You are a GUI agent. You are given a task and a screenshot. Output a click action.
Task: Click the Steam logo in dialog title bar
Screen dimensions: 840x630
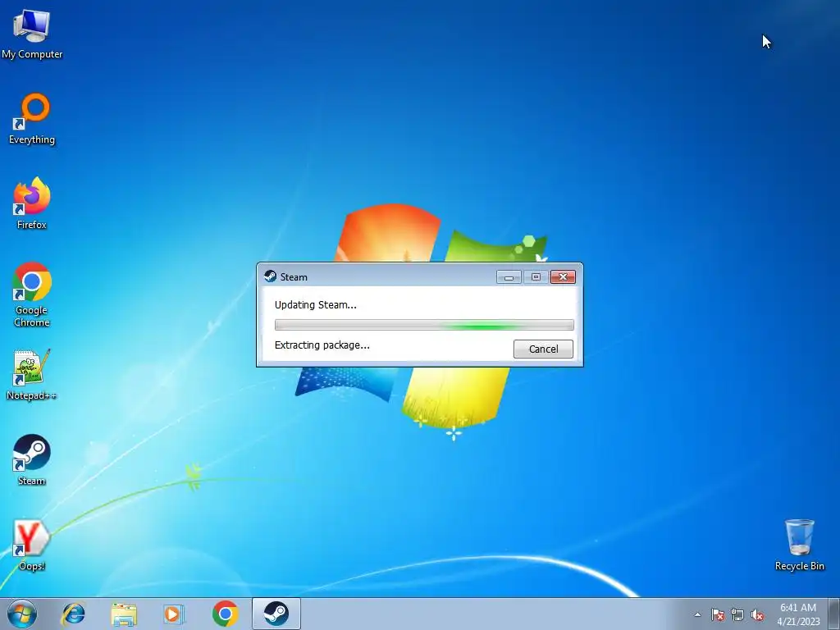(271, 276)
